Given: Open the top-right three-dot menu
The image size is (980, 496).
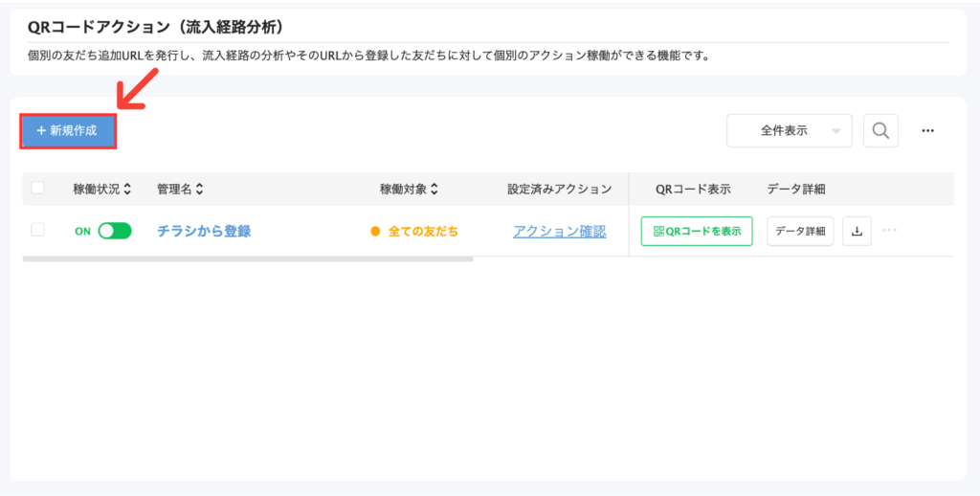Looking at the screenshot, I should [x=927, y=131].
